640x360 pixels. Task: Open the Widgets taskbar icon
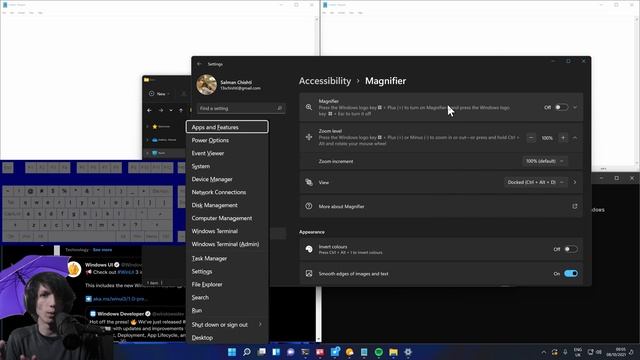point(276,352)
